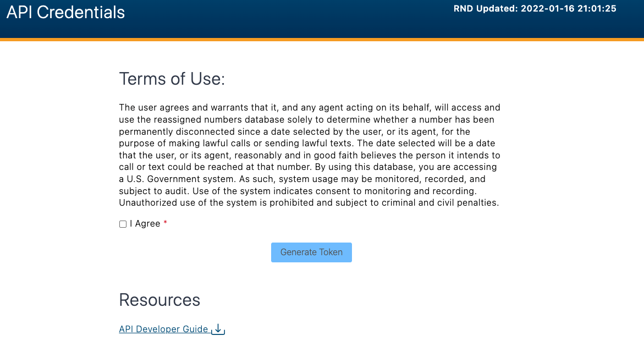Click the orange divider bar below header
This screenshot has width=644, height=352.
click(x=322, y=40)
